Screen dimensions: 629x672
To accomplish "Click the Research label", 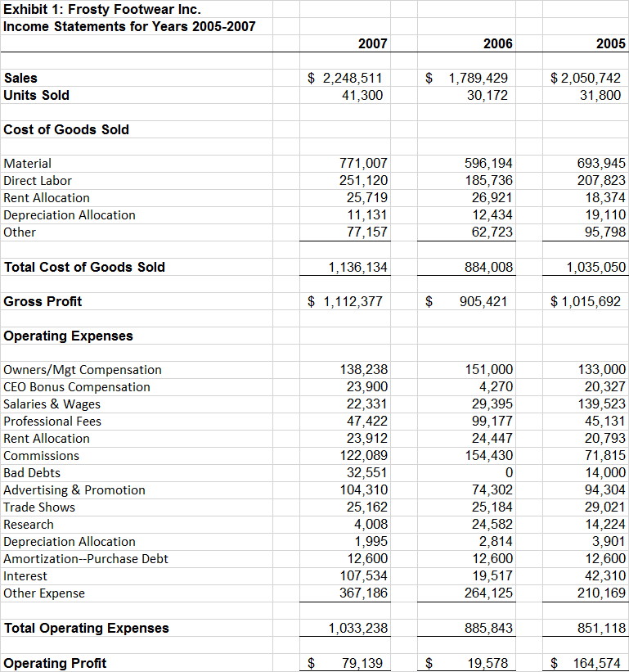I will (x=29, y=525).
